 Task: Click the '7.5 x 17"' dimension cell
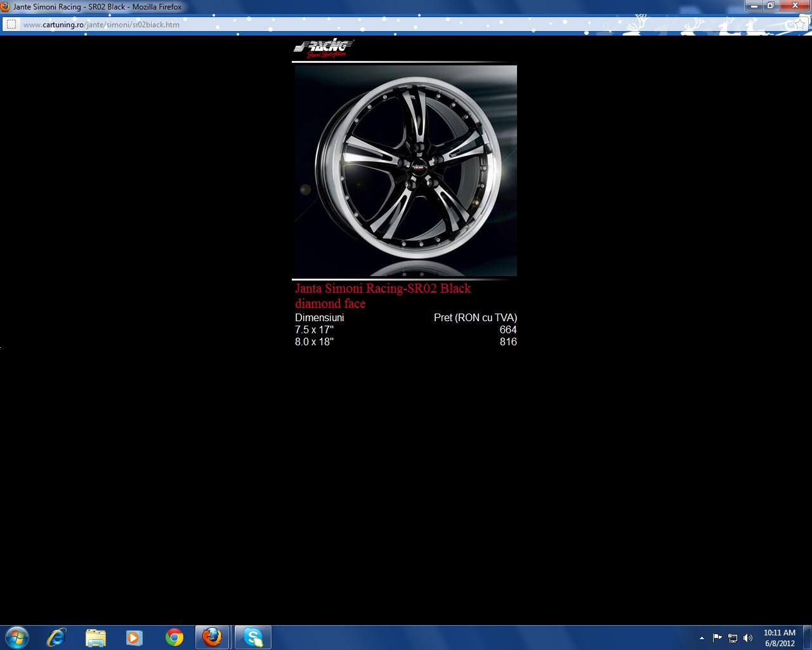point(314,329)
